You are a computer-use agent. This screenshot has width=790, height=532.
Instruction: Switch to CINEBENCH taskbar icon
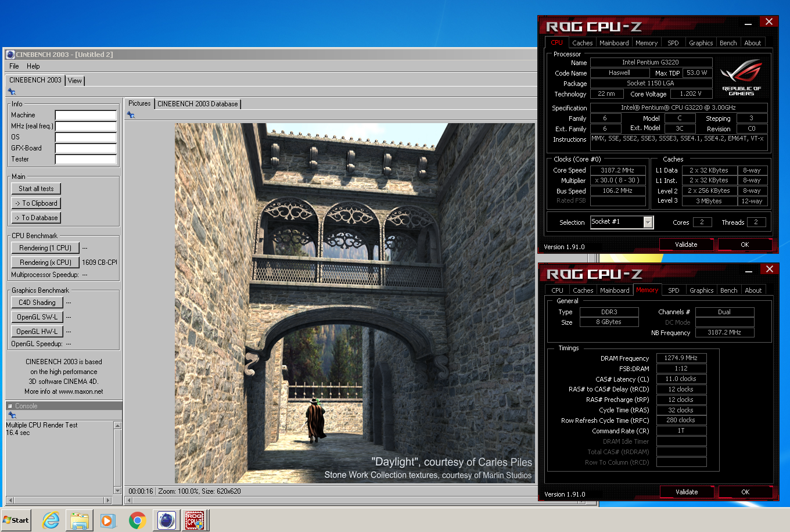166,520
